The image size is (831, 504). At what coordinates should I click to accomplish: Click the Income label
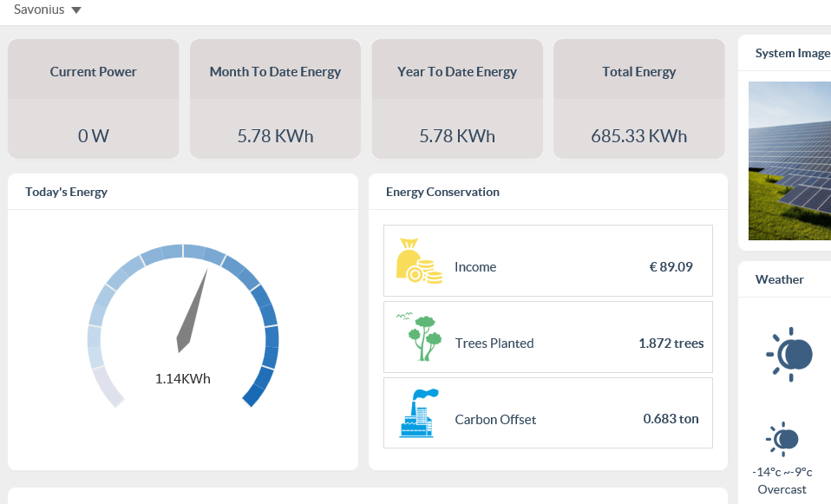475,267
